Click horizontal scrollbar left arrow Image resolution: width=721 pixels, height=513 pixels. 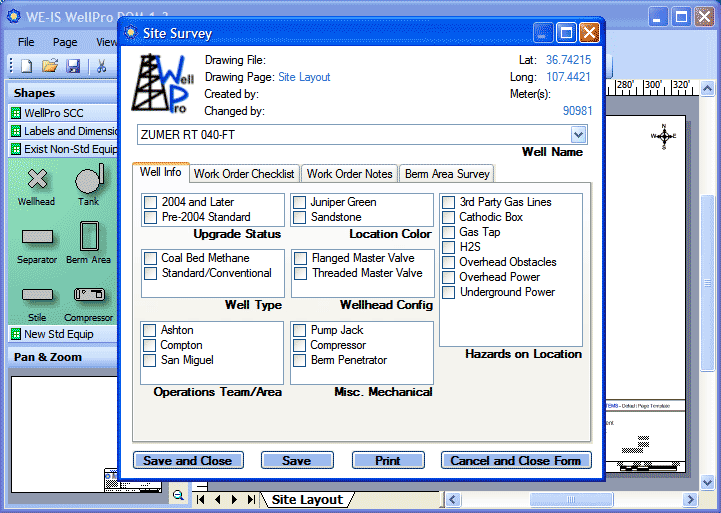point(453,500)
